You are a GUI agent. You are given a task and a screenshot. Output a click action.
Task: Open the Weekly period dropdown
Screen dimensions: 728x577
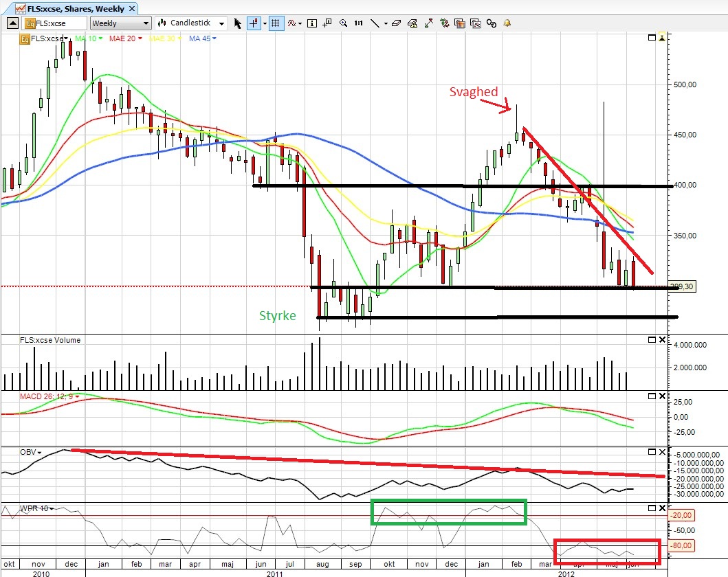click(x=121, y=23)
